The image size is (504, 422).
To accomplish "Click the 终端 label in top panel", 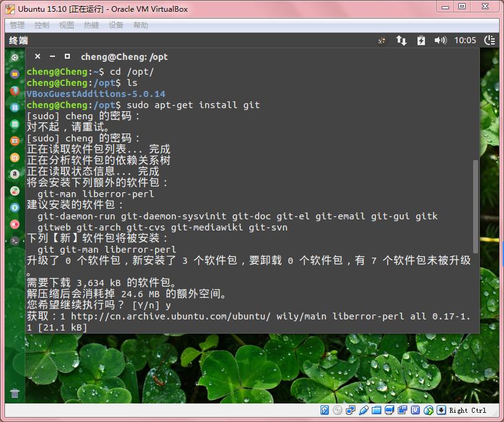I will tap(19, 41).
